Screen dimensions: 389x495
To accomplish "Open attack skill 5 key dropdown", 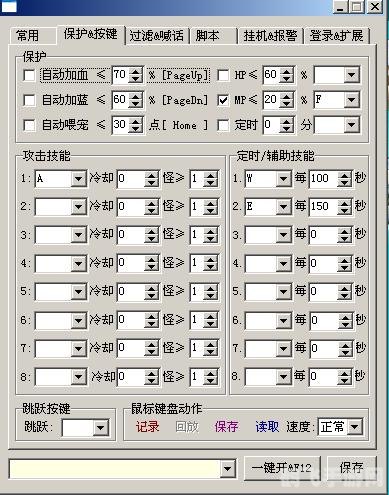I will tap(79, 292).
